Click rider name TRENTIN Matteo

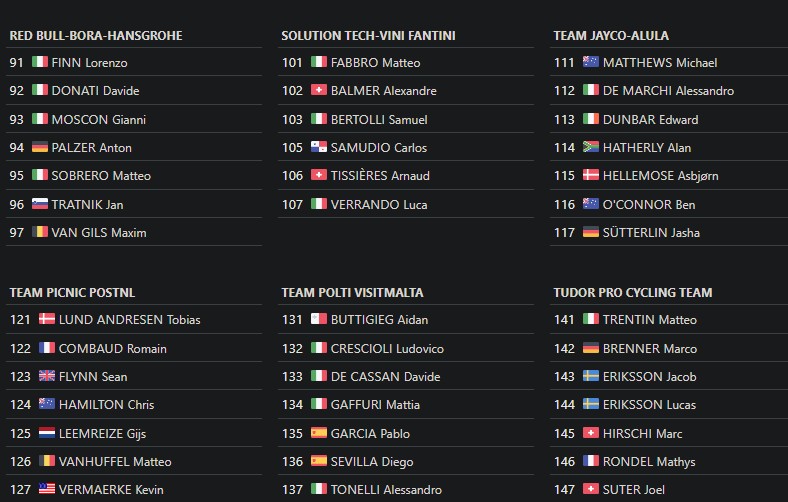point(650,319)
